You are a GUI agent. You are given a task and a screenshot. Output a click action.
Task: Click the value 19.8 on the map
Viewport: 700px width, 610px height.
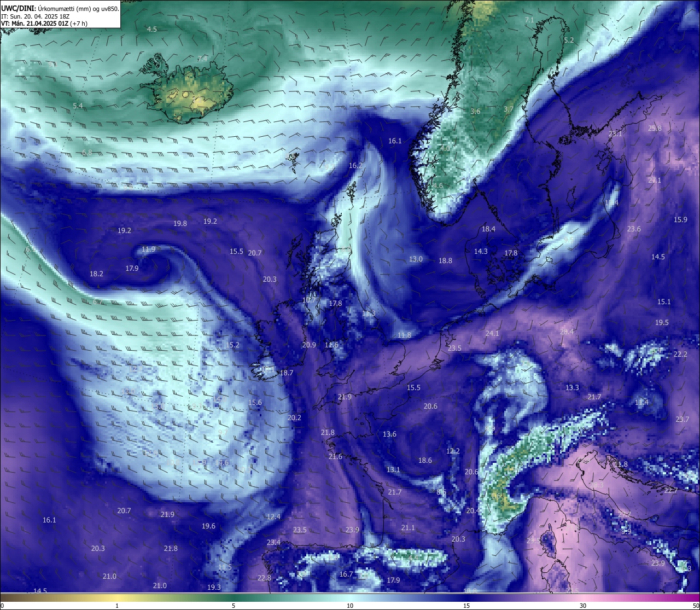click(180, 223)
